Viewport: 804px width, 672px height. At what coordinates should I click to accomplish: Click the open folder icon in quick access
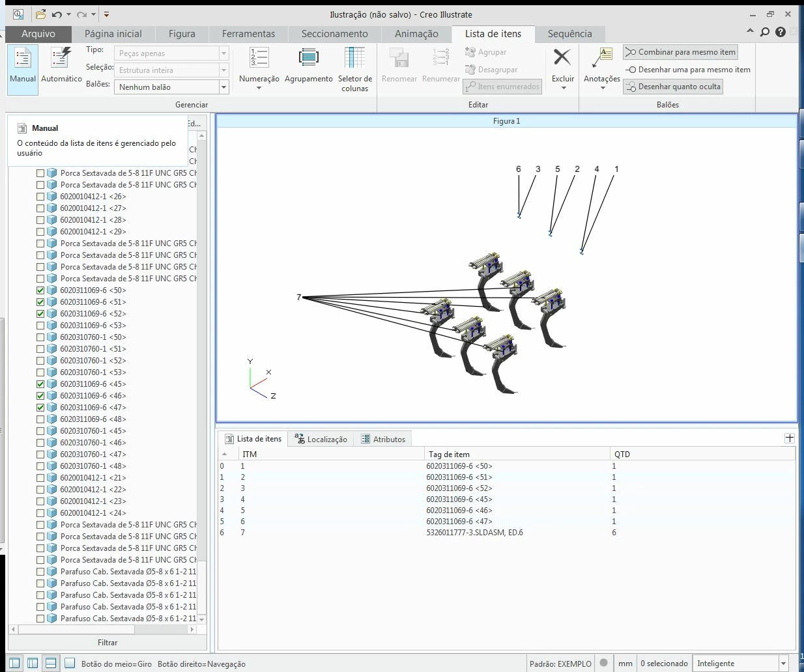pyautogui.click(x=40, y=14)
